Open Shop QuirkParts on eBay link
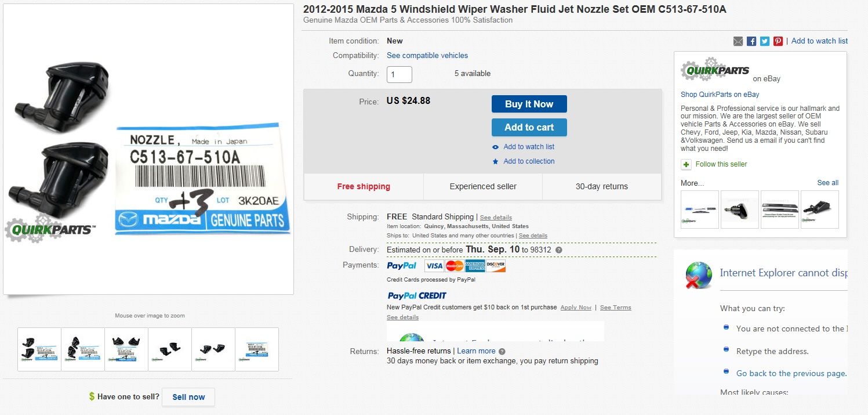The height and width of the screenshot is (415, 868). click(720, 95)
